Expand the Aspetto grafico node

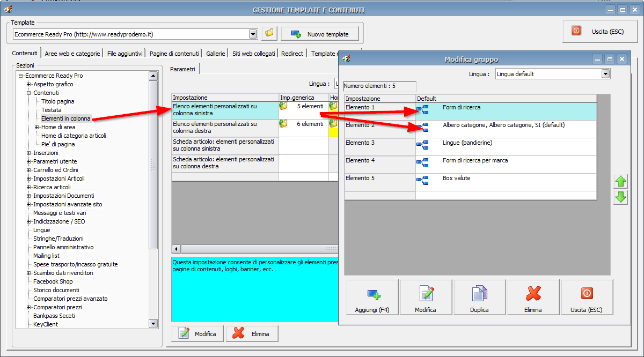pos(29,84)
